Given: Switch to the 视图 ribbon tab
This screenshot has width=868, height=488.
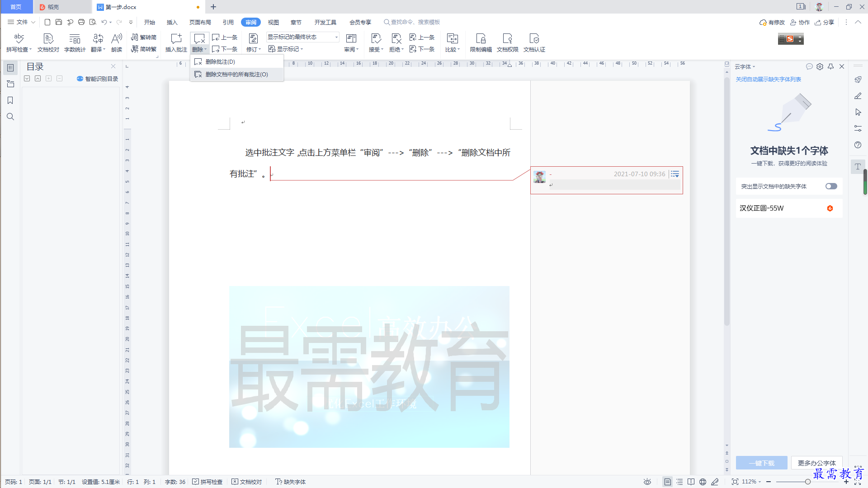Looking at the screenshot, I should pos(273,22).
